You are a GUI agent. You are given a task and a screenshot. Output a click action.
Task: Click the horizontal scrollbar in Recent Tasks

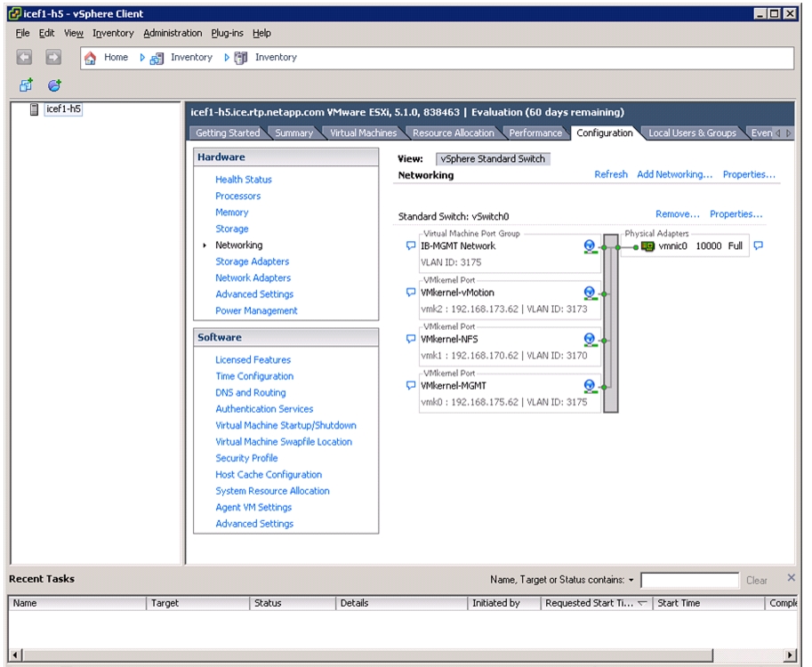(x=367, y=655)
